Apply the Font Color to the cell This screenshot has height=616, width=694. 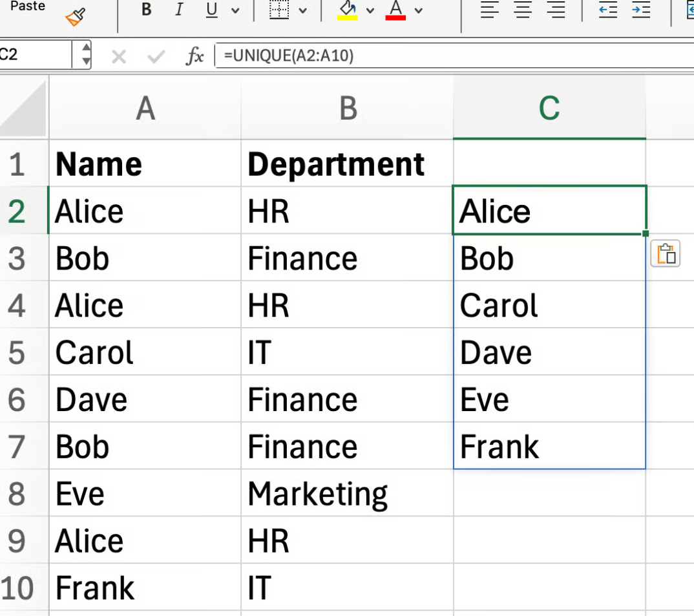pyautogui.click(x=397, y=8)
